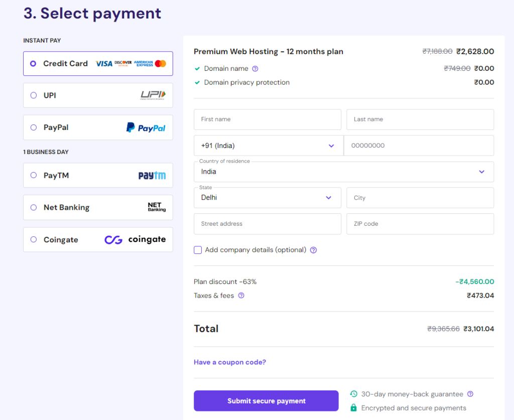Click the help icon beside Taxes & fees
The image size is (514, 420).
[x=241, y=296]
